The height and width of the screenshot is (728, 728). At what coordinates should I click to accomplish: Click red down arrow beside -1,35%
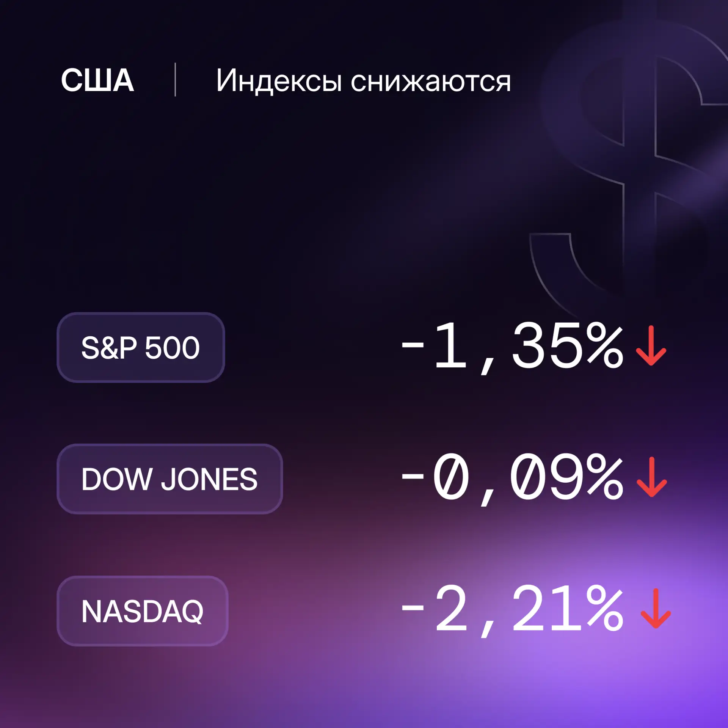coord(651,346)
